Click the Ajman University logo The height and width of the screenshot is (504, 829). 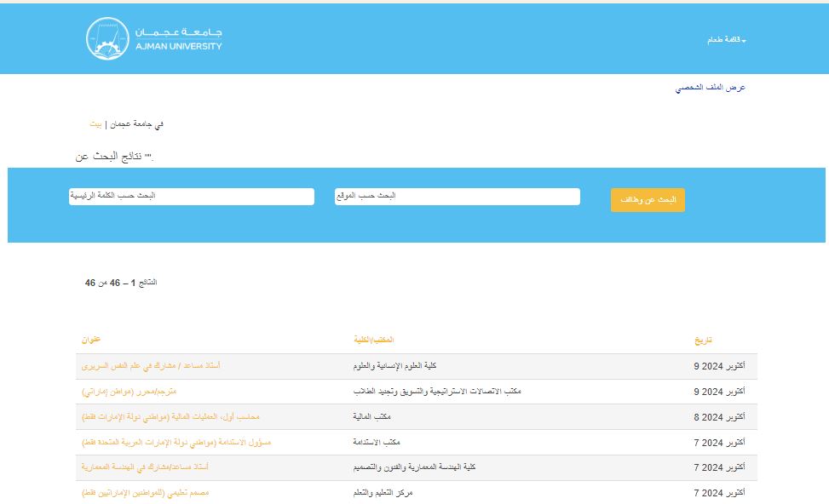pos(153,39)
